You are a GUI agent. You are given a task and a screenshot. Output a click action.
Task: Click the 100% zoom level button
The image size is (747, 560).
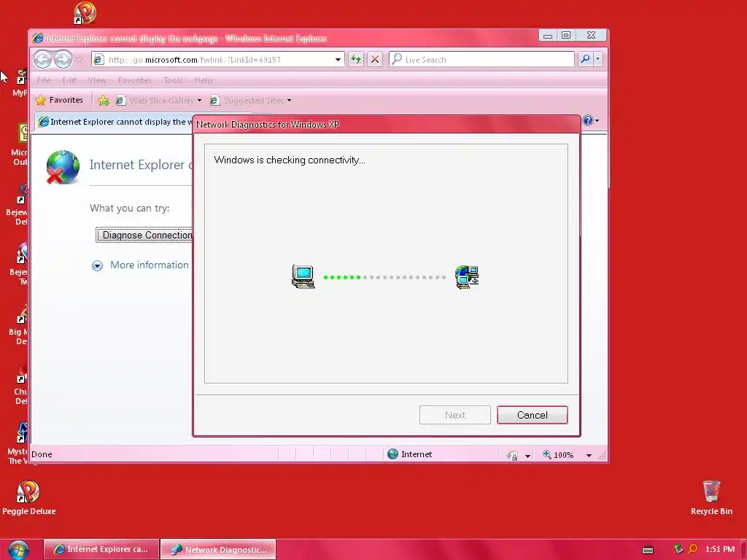(x=558, y=455)
